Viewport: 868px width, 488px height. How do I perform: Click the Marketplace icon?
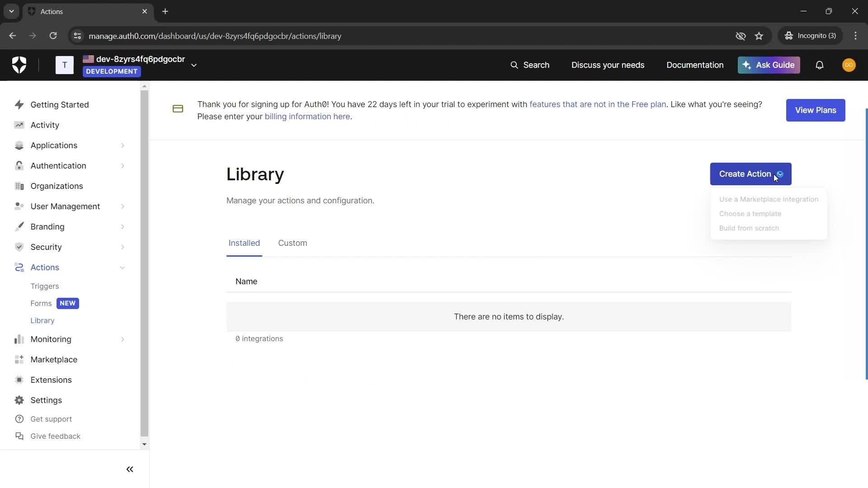19,360
